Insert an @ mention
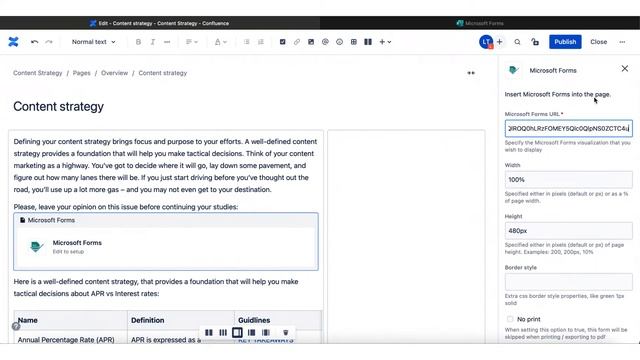 click(325, 42)
